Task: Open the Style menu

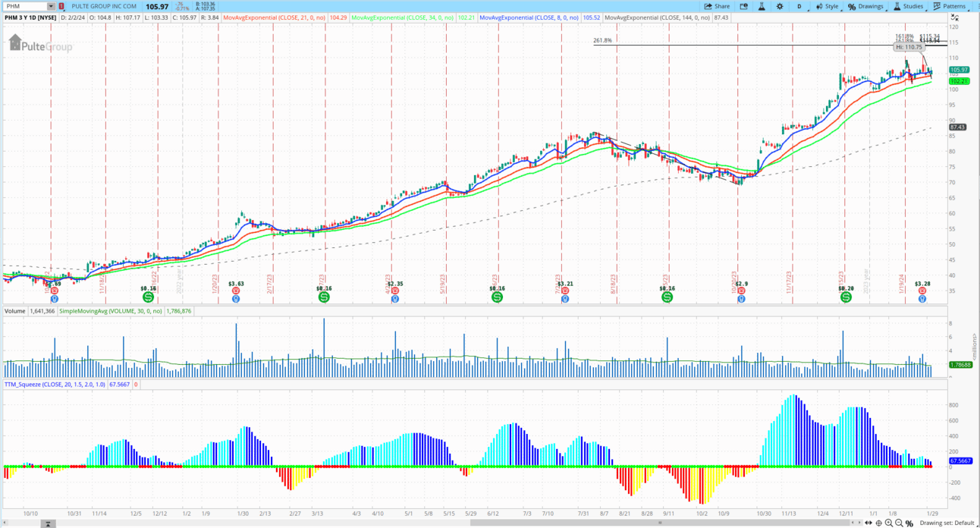Action: (x=828, y=6)
